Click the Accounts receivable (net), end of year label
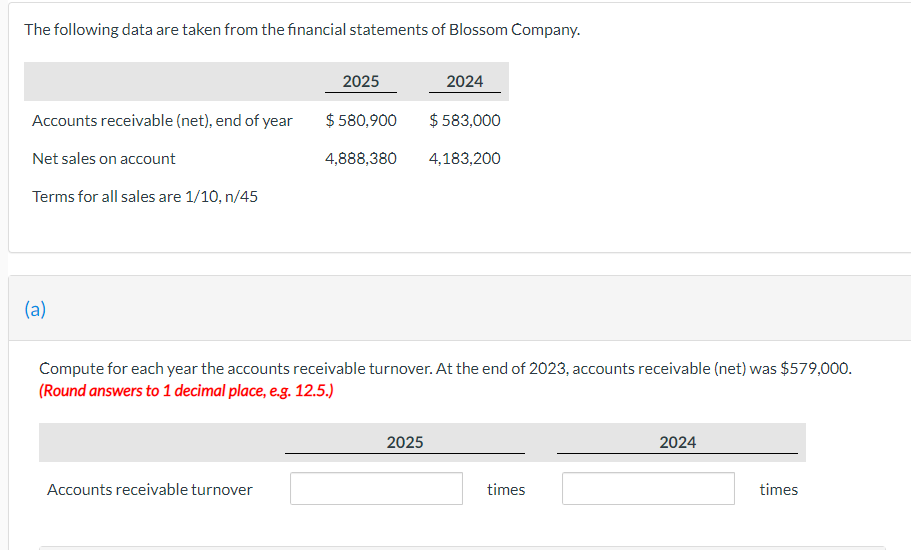The width and height of the screenshot is (911, 550). tap(162, 120)
